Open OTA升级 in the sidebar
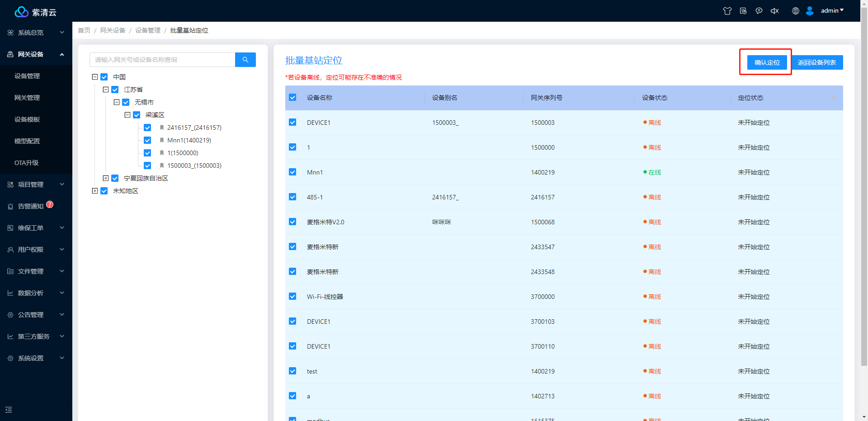Image resolution: width=868 pixels, height=421 pixels. pos(26,163)
